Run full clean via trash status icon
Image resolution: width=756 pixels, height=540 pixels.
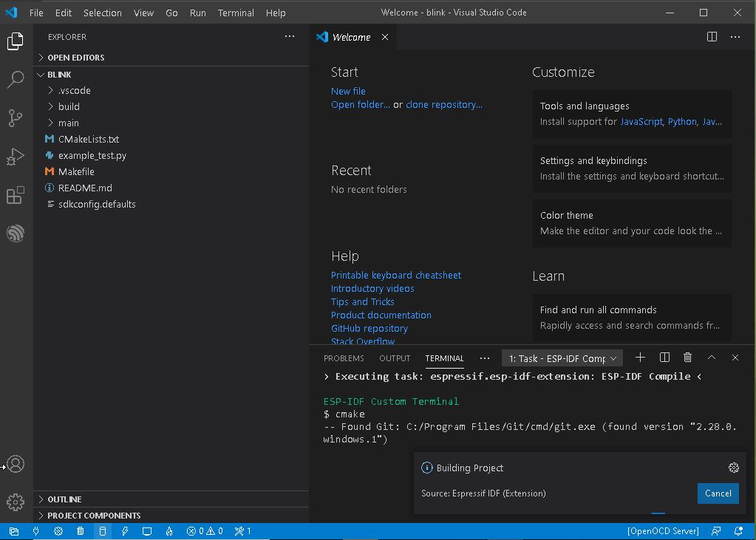click(x=80, y=531)
